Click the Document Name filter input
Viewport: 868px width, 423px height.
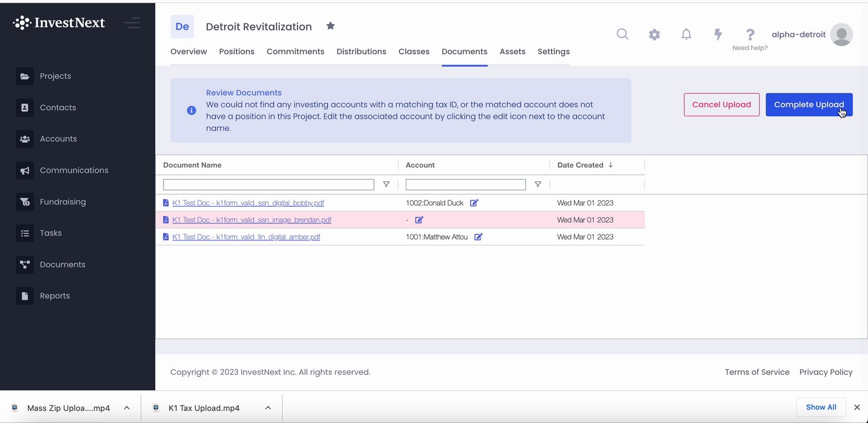pyautogui.click(x=268, y=184)
